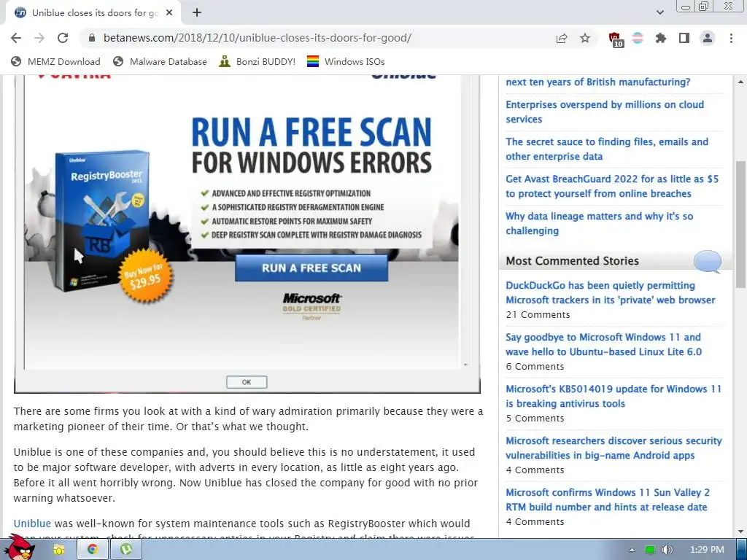Open Enterprises overspend on cloud services link
The image size is (747, 560).
(x=605, y=112)
